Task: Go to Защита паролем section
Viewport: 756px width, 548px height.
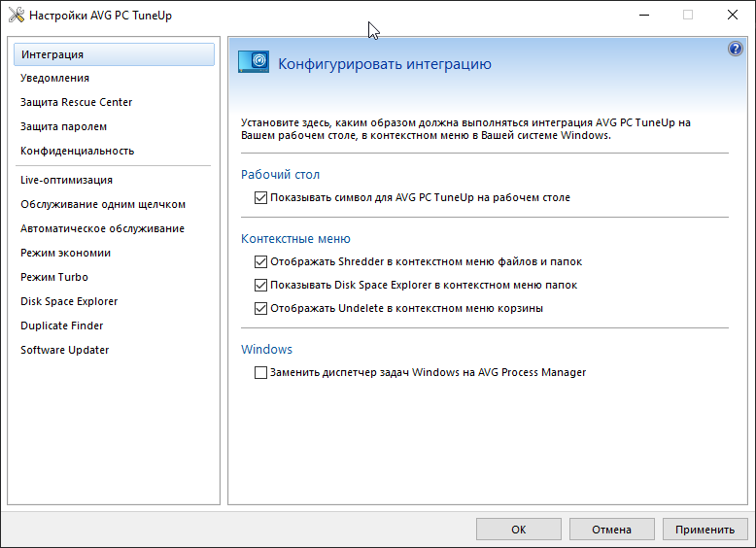Action: 63,126
